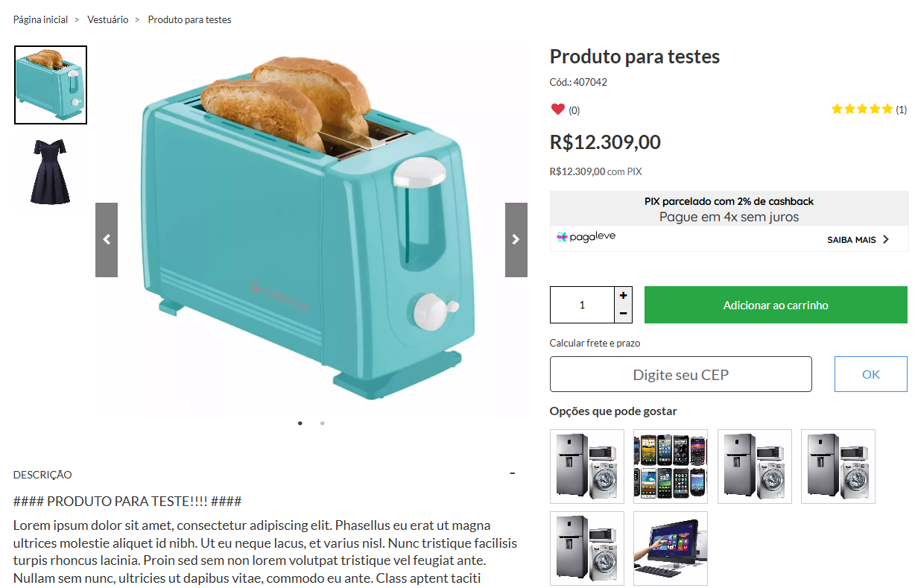Click the pagaleve logo
Image resolution: width=915 pixels, height=588 pixels.
coord(586,237)
